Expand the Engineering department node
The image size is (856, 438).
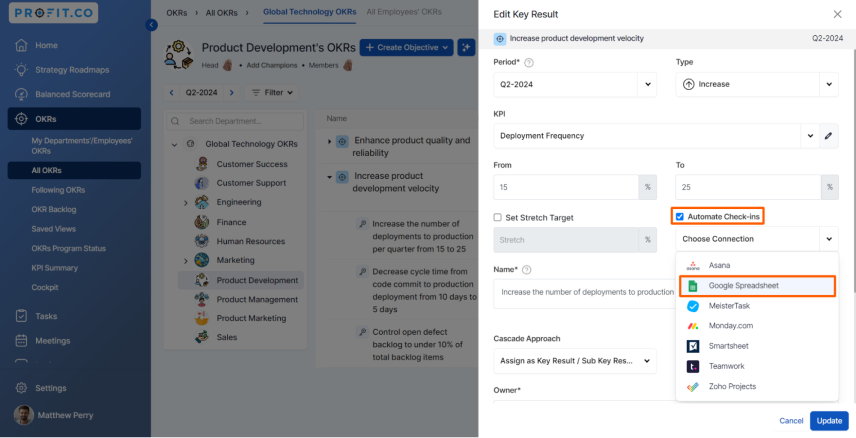186,203
